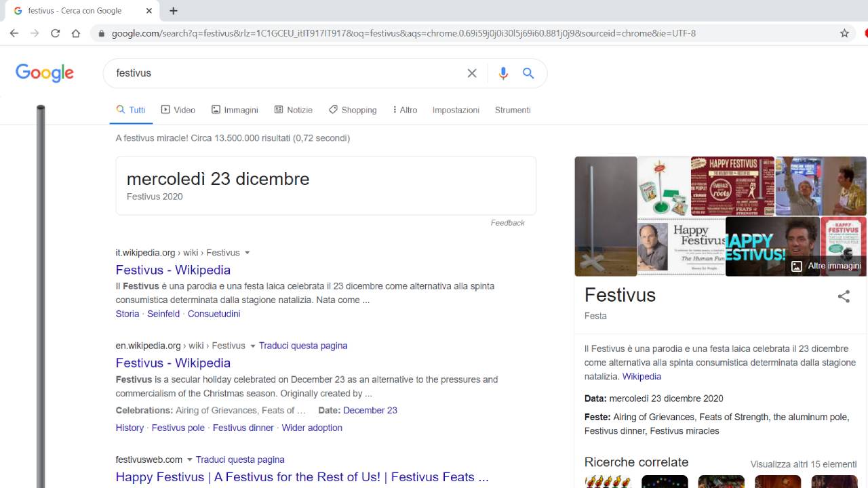The image size is (868, 488).
Task: Open the Consuetudini sitelink
Action: click(x=214, y=314)
